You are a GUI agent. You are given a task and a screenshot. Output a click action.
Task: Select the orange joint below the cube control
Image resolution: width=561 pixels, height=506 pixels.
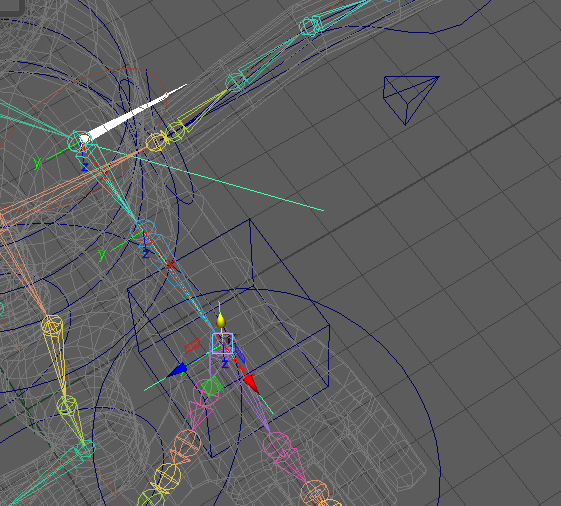coord(187,443)
